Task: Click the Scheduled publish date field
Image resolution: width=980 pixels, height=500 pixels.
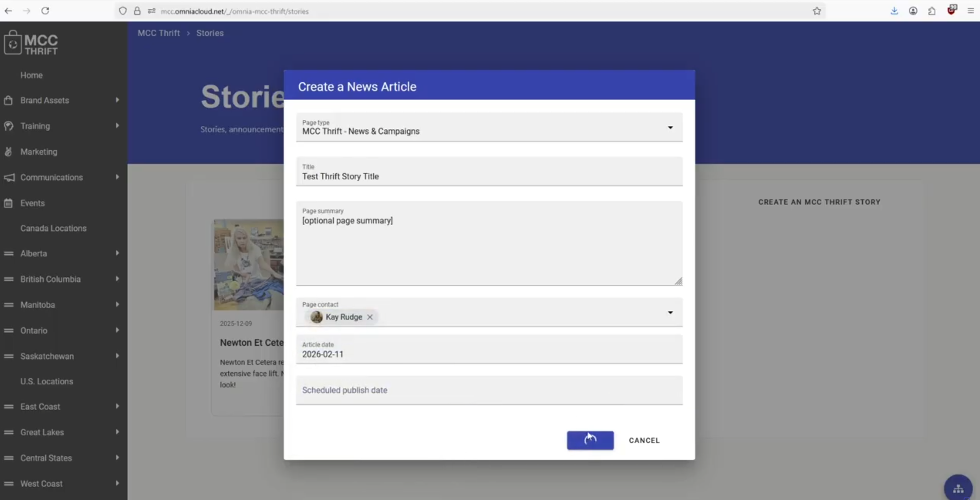Action: (x=489, y=391)
